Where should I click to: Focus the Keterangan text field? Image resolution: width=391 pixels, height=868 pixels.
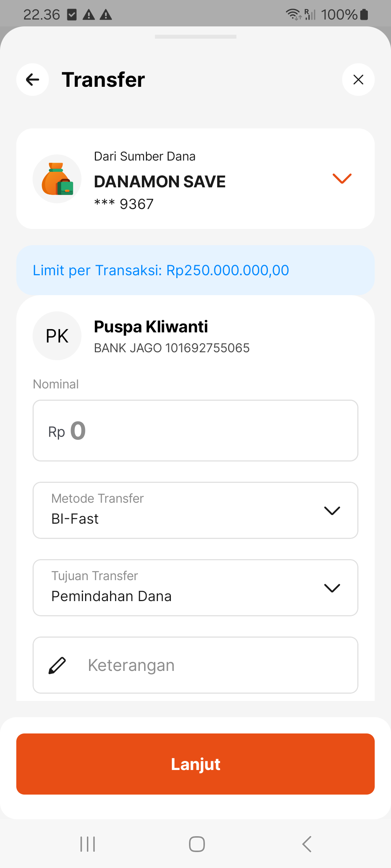217,665
